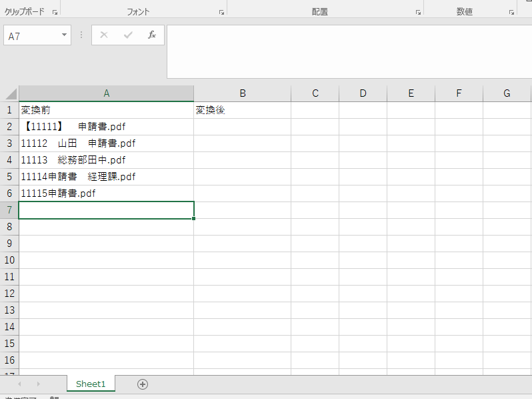
Task: Select row 12 header
Action: click(9, 294)
